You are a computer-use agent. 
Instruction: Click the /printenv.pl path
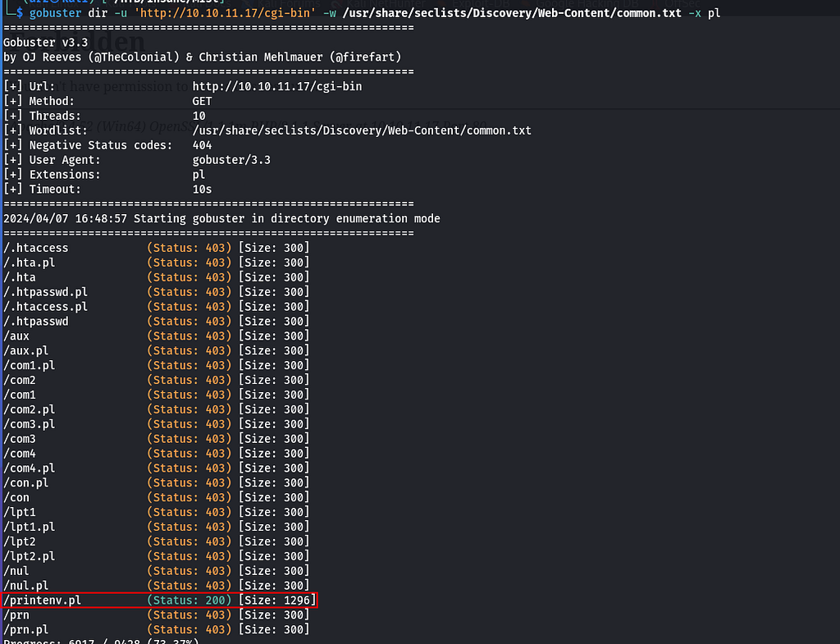pos(43,600)
